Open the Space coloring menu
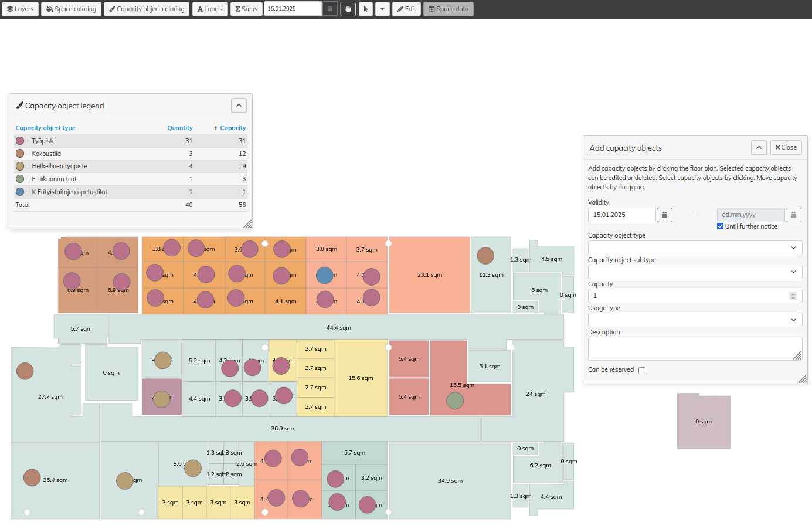Image resolution: width=812 pixels, height=529 pixels. 72,9
